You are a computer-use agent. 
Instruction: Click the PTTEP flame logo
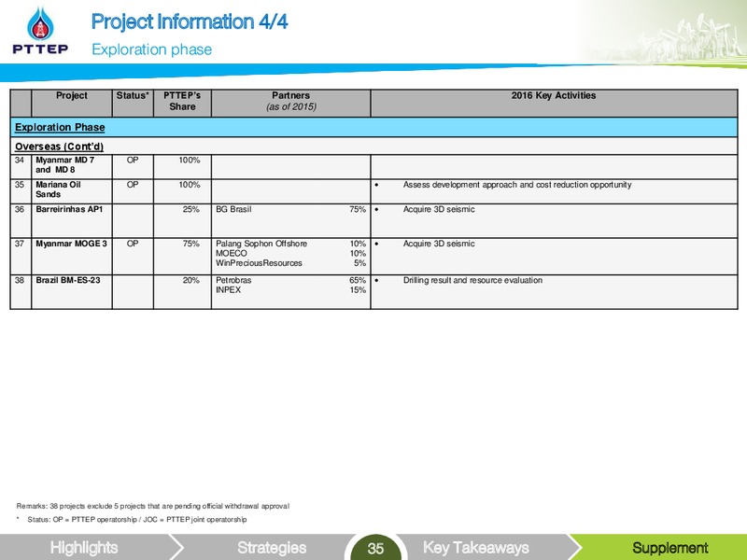tap(40, 30)
